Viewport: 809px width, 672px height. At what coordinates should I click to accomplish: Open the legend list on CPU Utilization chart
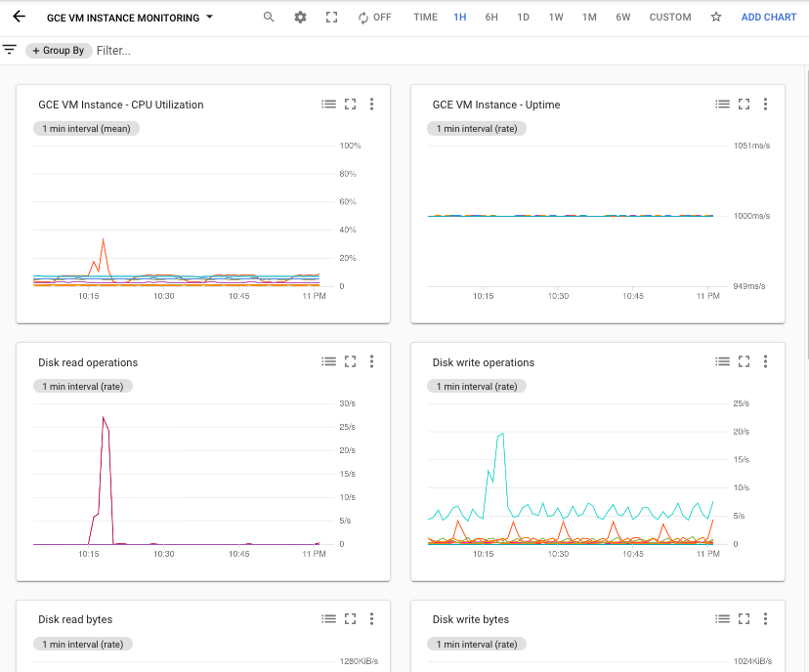(x=328, y=104)
